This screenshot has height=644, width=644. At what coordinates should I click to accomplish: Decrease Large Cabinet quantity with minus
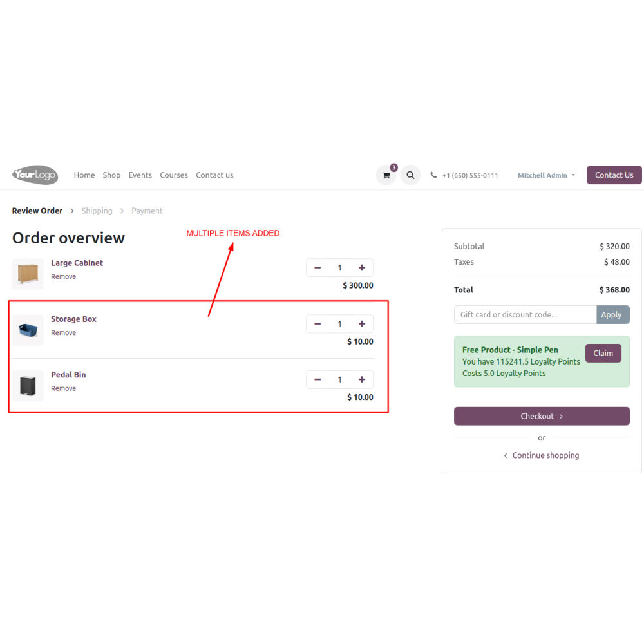click(317, 268)
